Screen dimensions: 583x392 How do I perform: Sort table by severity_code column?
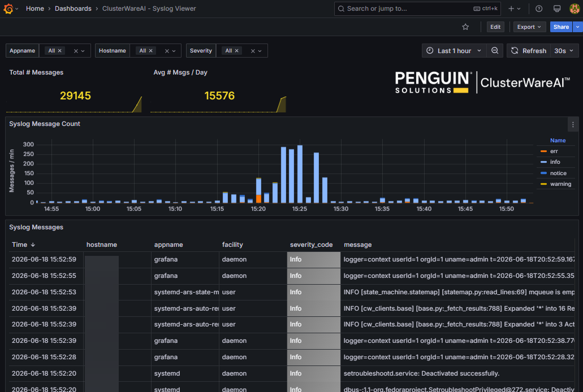pos(311,245)
